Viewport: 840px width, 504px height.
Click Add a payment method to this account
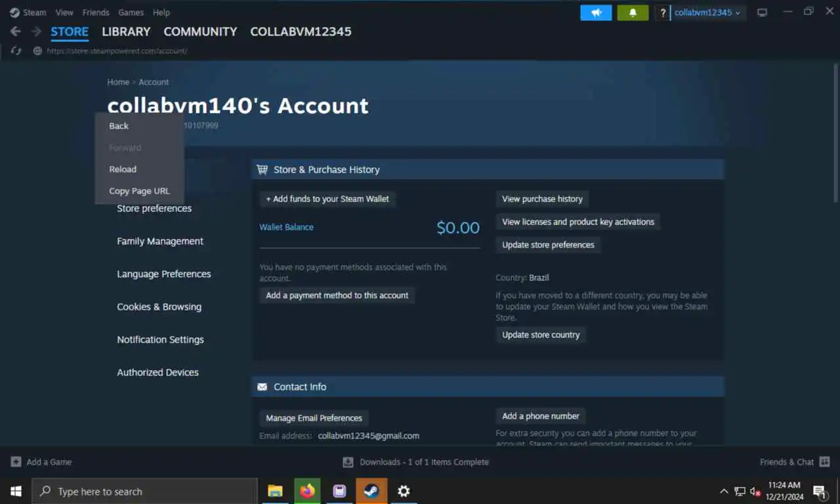click(x=337, y=295)
